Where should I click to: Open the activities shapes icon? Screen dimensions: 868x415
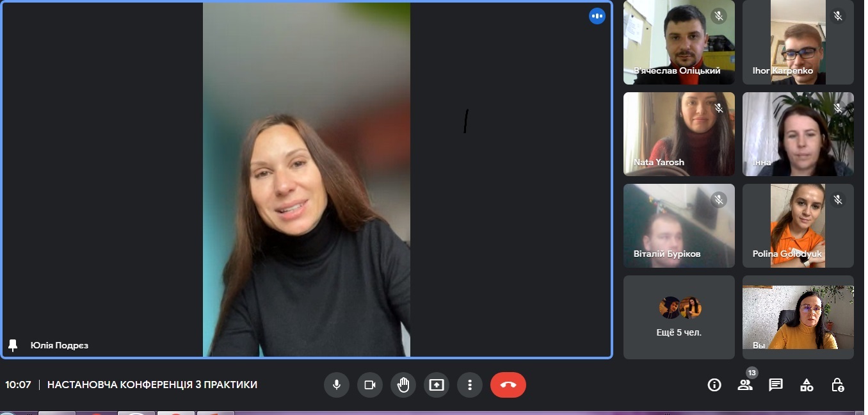pyautogui.click(x=807, y=385)
